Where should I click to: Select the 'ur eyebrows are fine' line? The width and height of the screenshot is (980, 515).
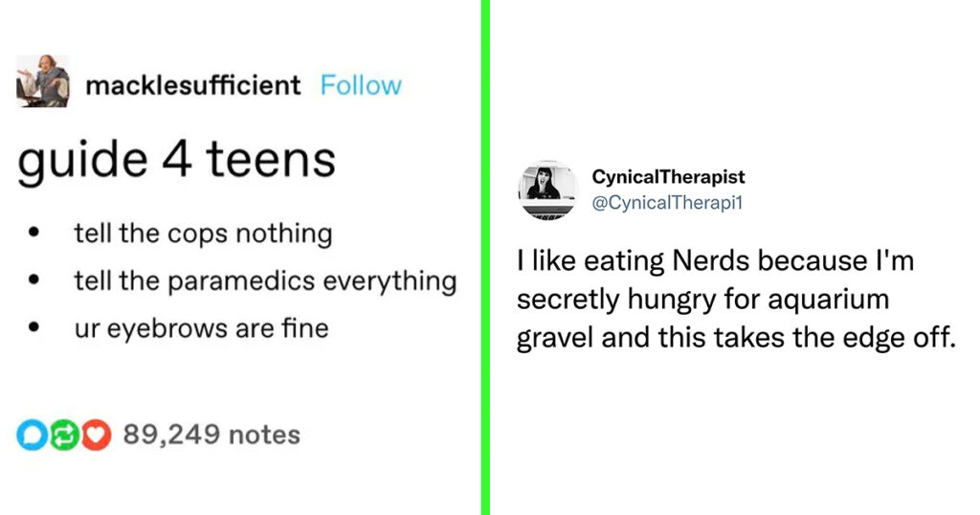[x=201, y=328]
